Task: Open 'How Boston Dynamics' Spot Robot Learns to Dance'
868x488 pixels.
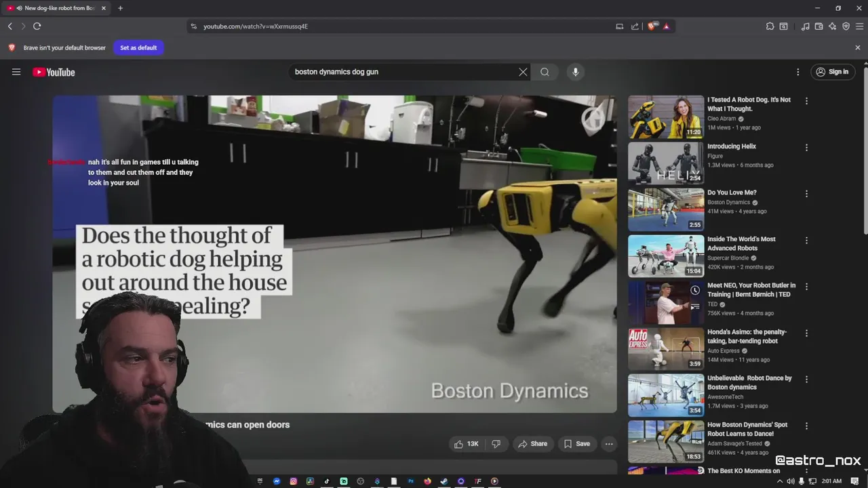Action: pyautogui.click(x=747, y=429)
